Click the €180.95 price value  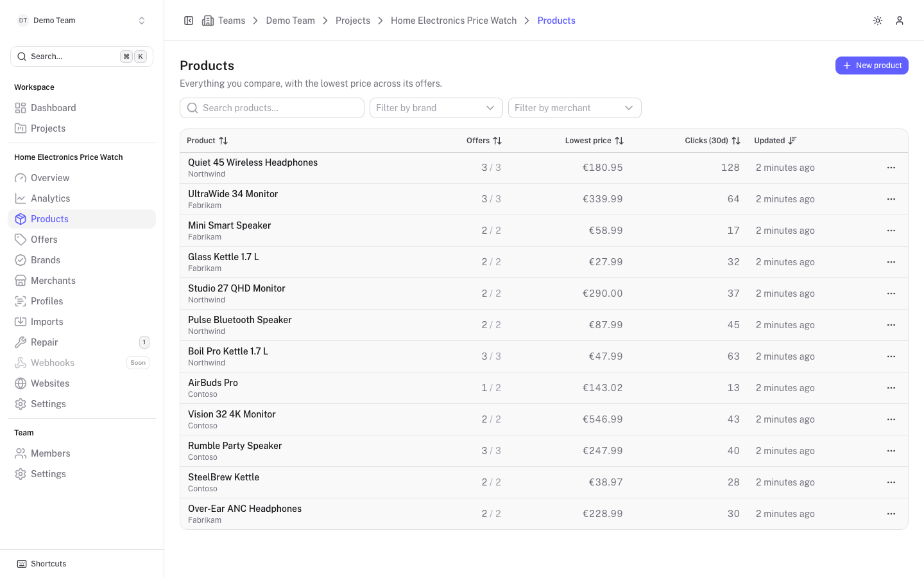pos(603,168)
